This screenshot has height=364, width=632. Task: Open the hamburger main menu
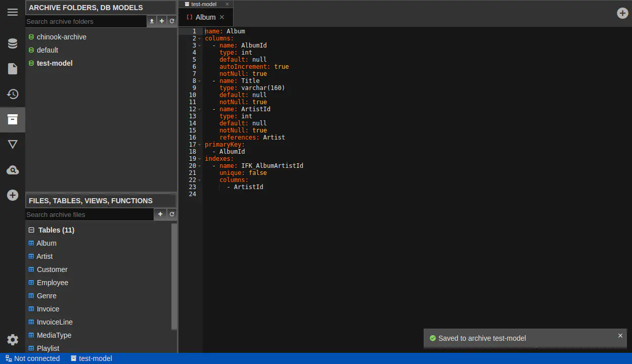coord(13,12)
